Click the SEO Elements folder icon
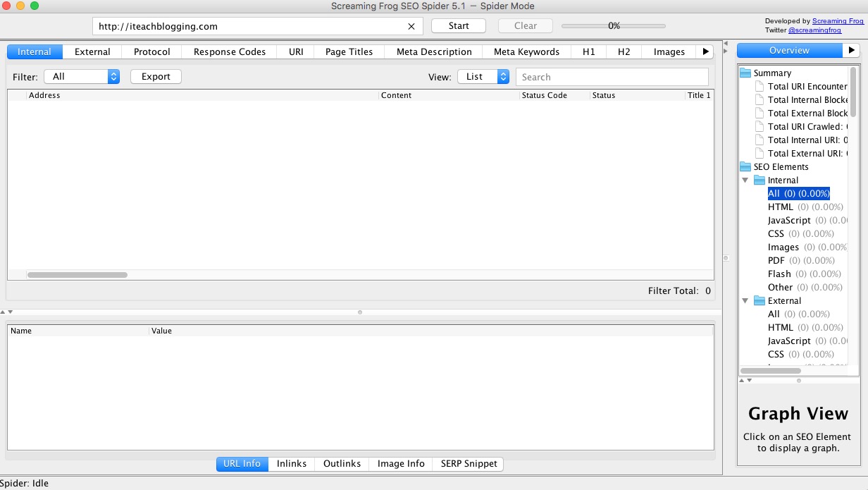This screenshot has height=490, width=868. [x=745, y=167]
